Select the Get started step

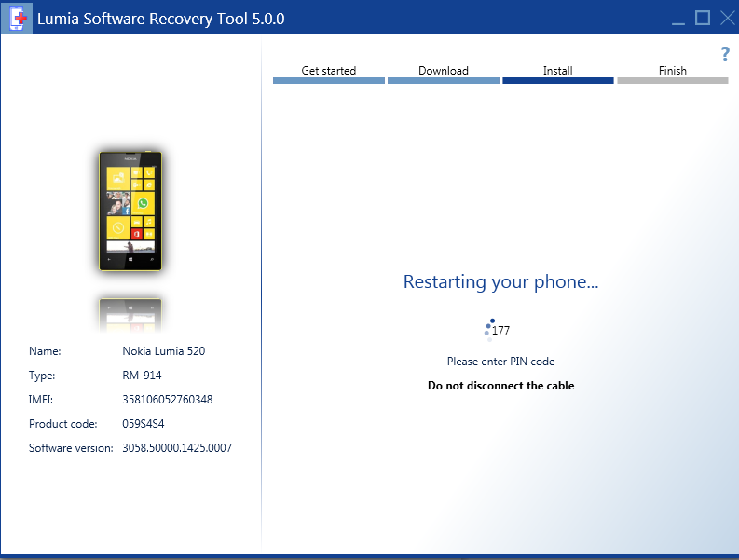[328, 71]
